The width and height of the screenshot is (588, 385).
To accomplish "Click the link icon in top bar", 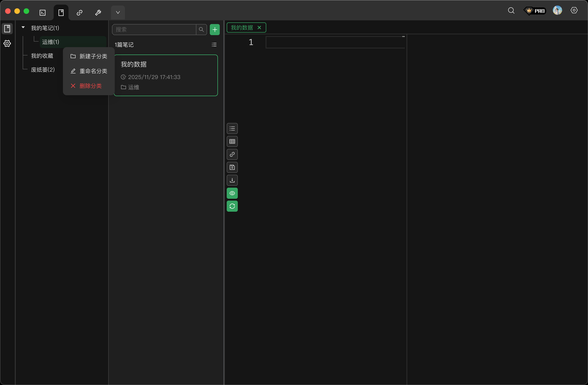I will pyautogui.click(x=80, y=12).
